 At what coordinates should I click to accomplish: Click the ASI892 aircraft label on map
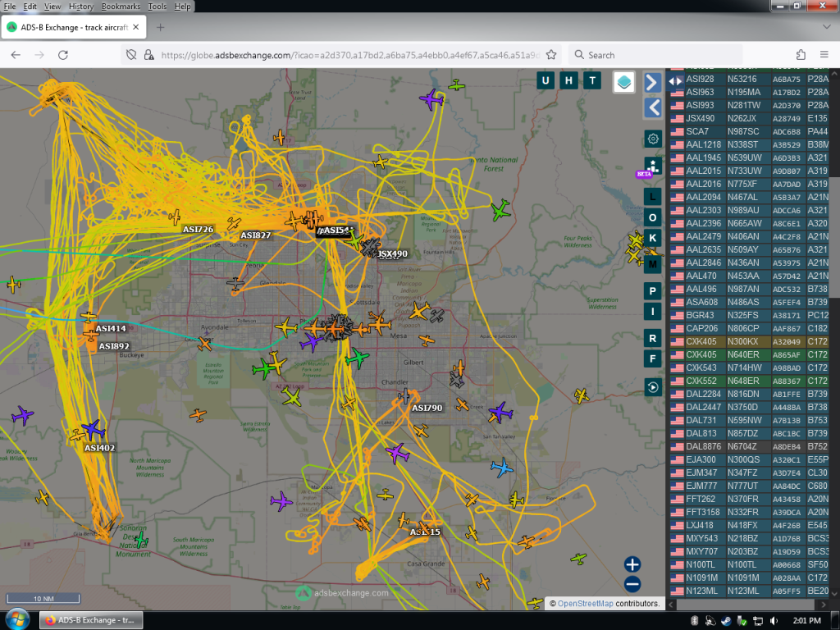pos(113,346)
